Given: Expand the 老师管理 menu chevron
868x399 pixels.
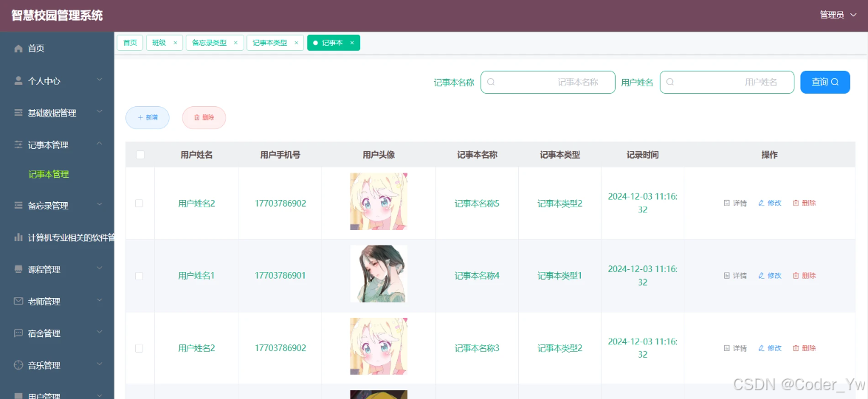Looking at the screenshot, I should [100, 301].
